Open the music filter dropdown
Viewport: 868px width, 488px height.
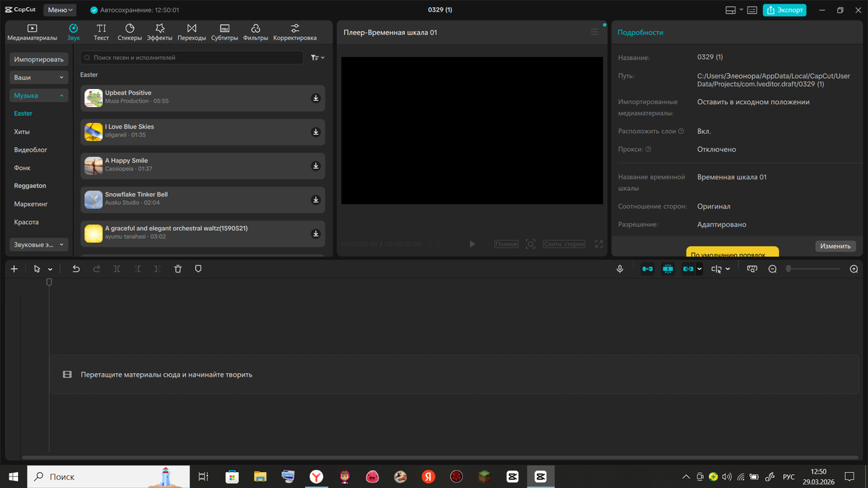click(x=318, y=57)
